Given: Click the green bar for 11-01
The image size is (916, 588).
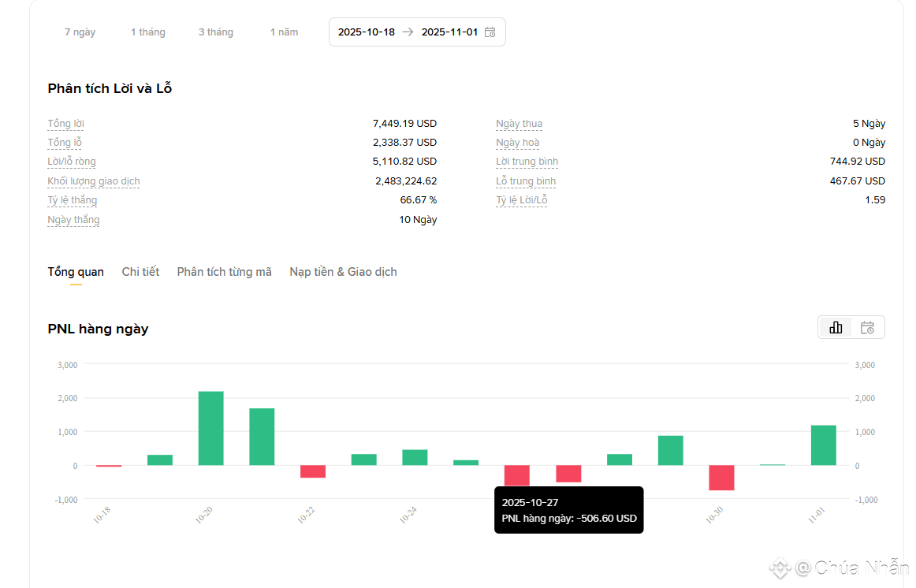Looking at the screenshot, I should click(824, 445).
